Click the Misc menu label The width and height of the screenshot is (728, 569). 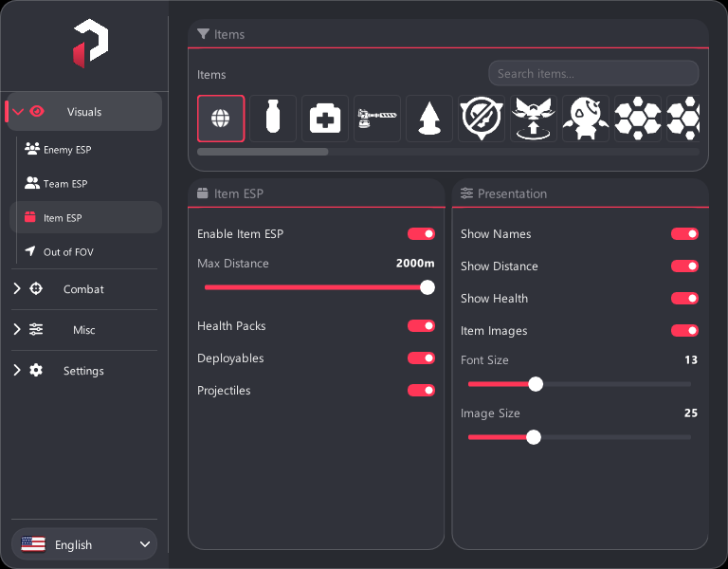84,330
